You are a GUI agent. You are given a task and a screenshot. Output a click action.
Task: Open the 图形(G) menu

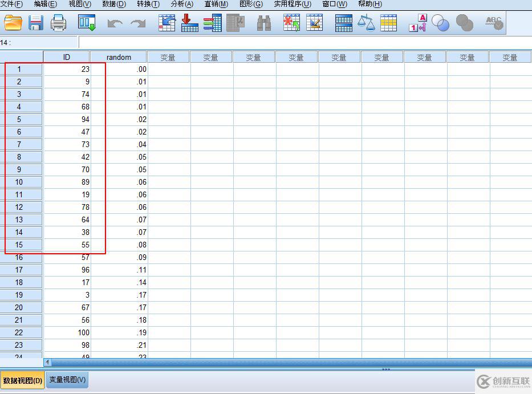click(251, 4)
